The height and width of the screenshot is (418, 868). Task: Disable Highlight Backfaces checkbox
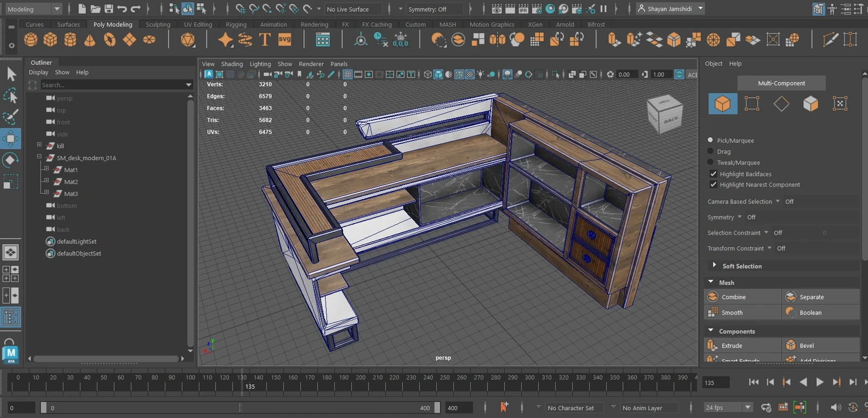coord(713,174)
